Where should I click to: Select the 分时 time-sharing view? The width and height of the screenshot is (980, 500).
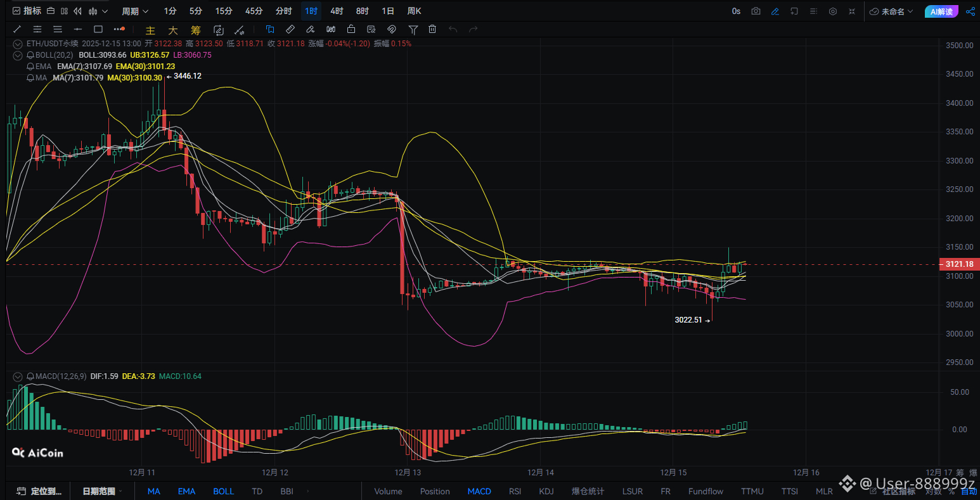pos(284,11)
